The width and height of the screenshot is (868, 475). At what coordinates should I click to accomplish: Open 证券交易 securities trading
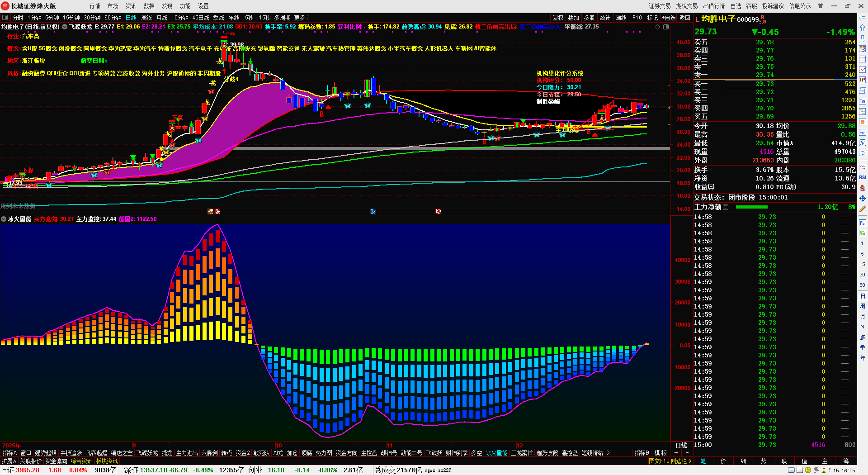point(660,6)
